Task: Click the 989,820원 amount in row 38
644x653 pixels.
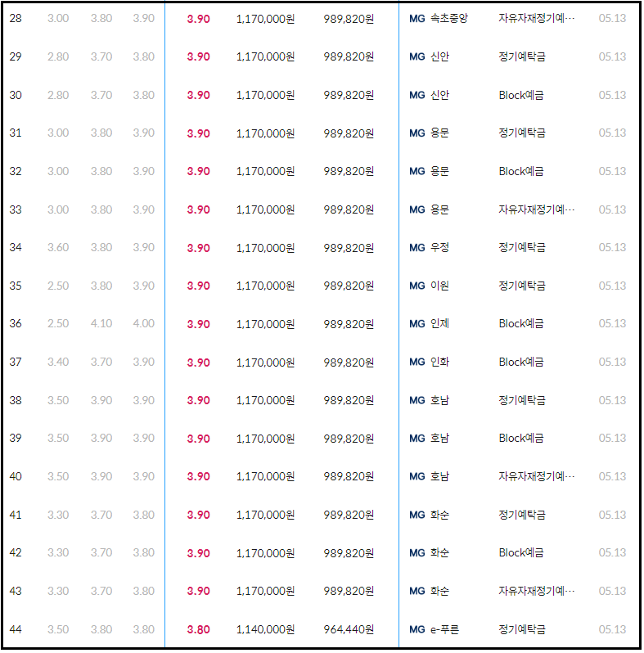Action: click(349, 401)
